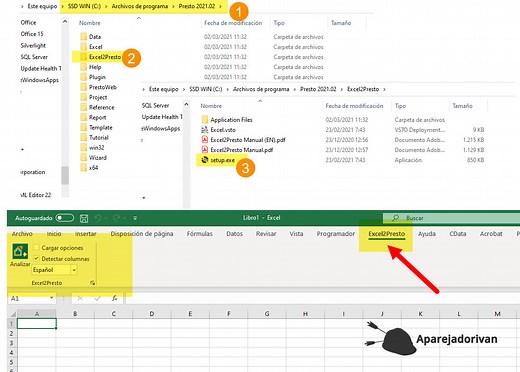Click the Application Files folder icon
520x372 pixels.
pyautogui.click(x=205, y=119)
